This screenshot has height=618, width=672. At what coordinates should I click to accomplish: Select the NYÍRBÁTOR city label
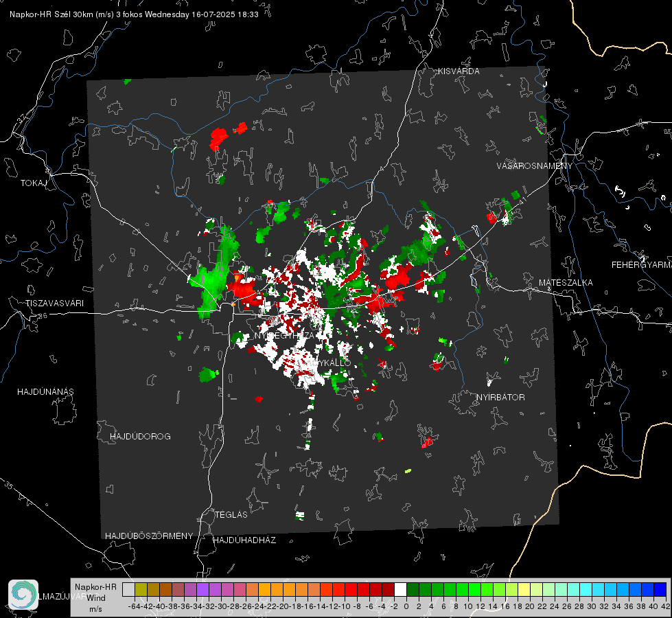[500, 397]
